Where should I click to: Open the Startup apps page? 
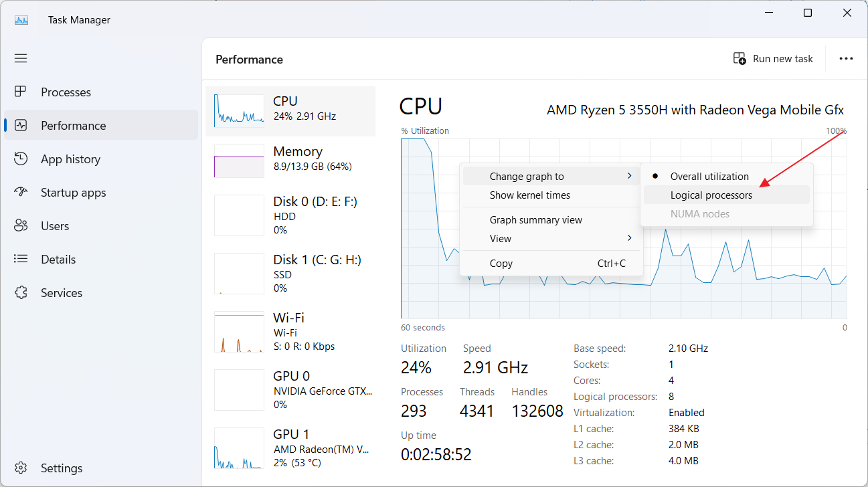coord(74,192)
